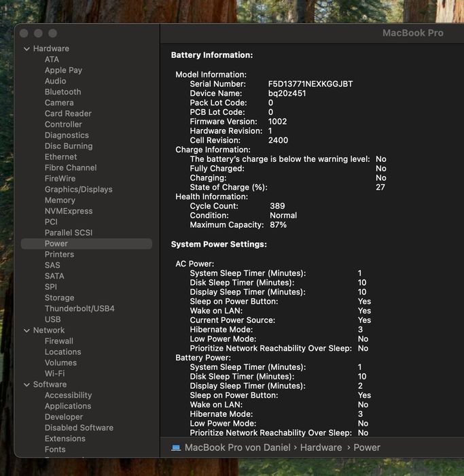Click Condition value Normal

[283, 216]
